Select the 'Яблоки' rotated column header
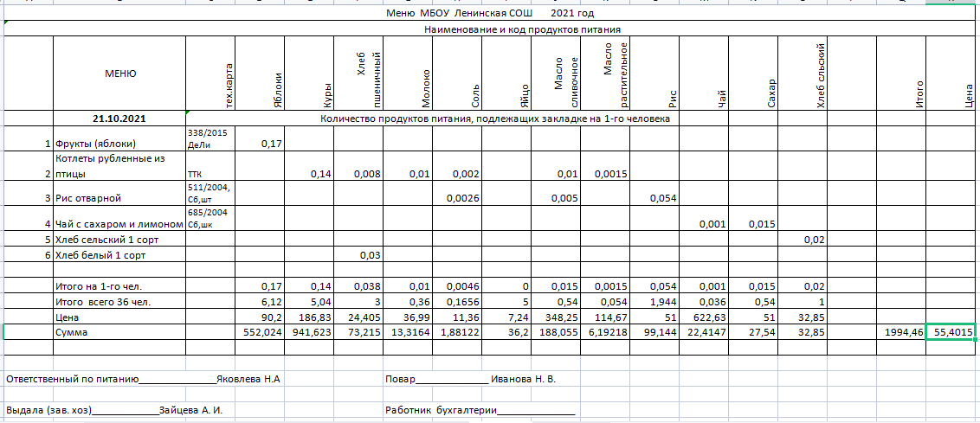980x423 pixels. (260, 74)
